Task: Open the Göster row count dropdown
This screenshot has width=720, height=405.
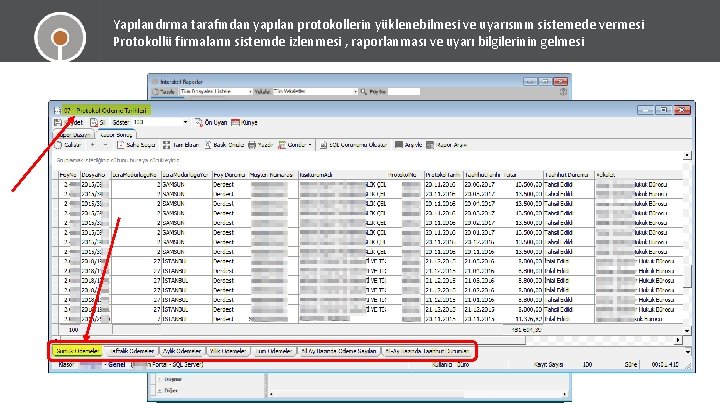Action: click(x=185, y=123)
